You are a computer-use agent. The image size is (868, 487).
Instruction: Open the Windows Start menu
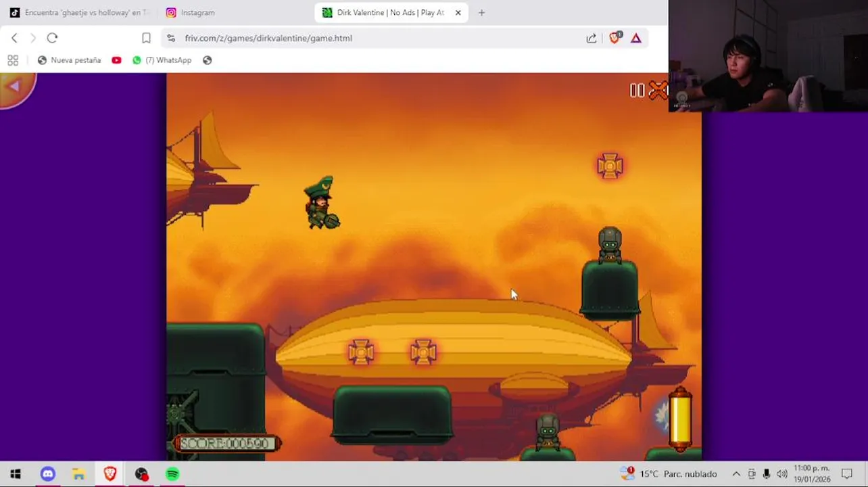point(15,474)
